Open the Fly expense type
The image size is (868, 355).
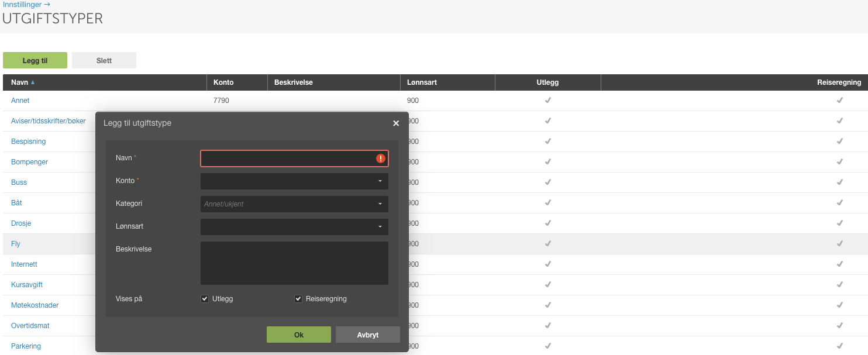coord(16,244)
